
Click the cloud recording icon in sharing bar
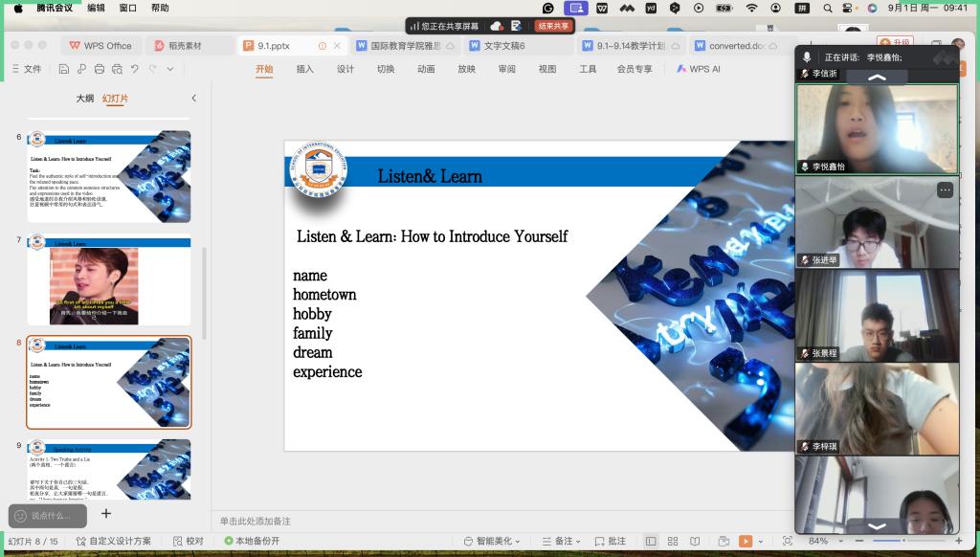[x=497, y=26]
